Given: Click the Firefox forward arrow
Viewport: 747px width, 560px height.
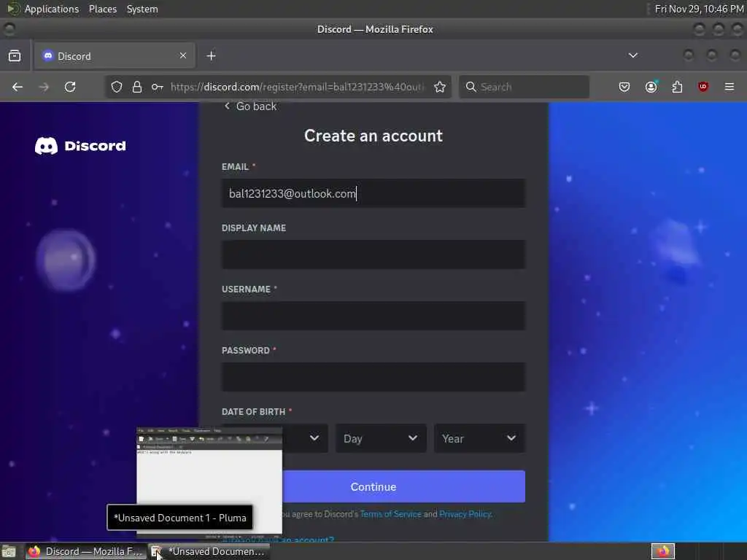Looking at the screenshot, I should pos(44,87).
